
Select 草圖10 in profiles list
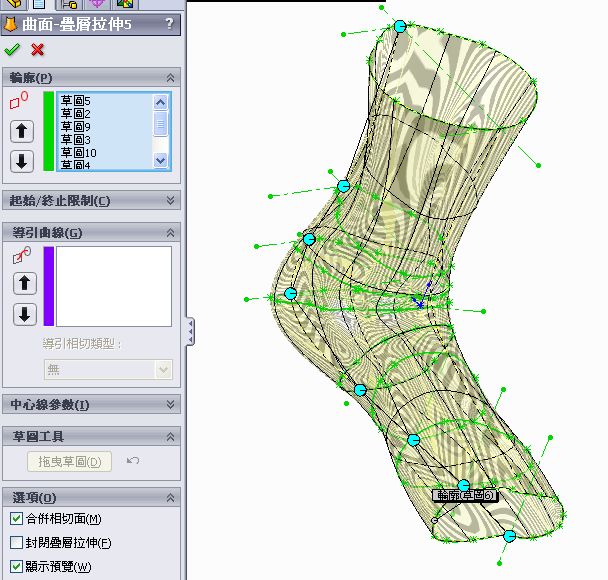[x=79, y=152]
